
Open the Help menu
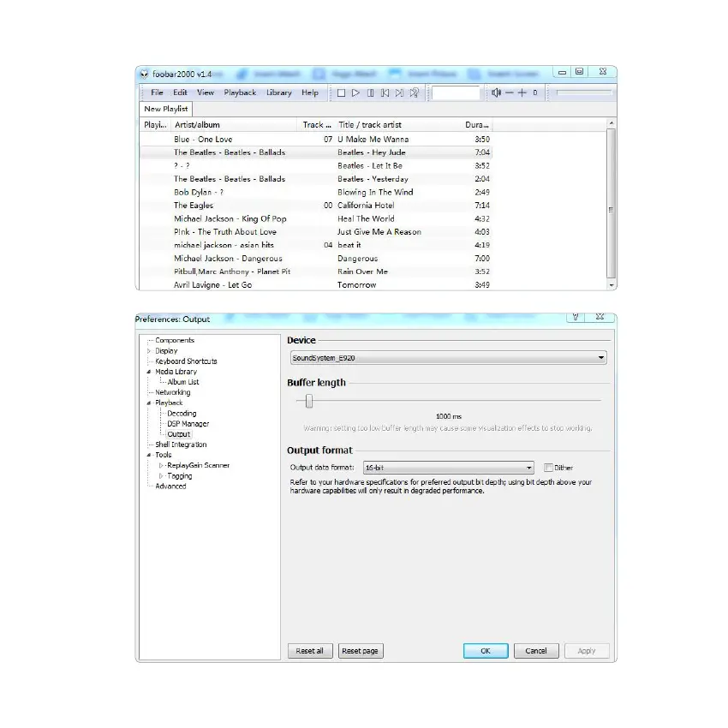tap(310, 92)
